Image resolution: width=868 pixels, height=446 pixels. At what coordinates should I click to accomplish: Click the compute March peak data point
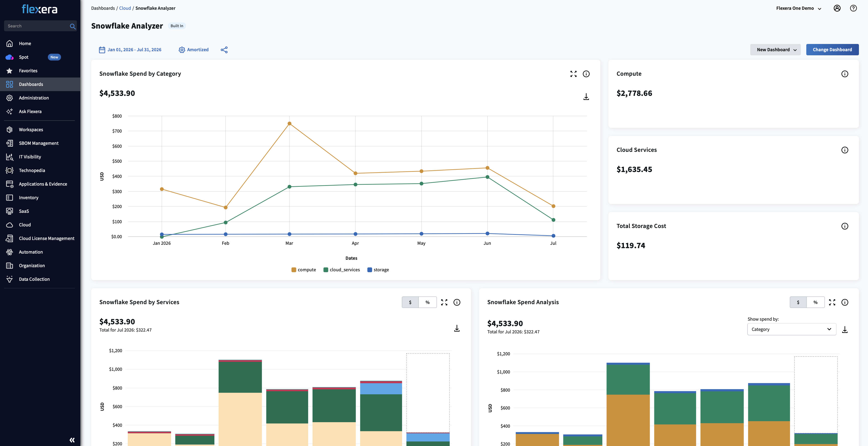tap(289, 124)
